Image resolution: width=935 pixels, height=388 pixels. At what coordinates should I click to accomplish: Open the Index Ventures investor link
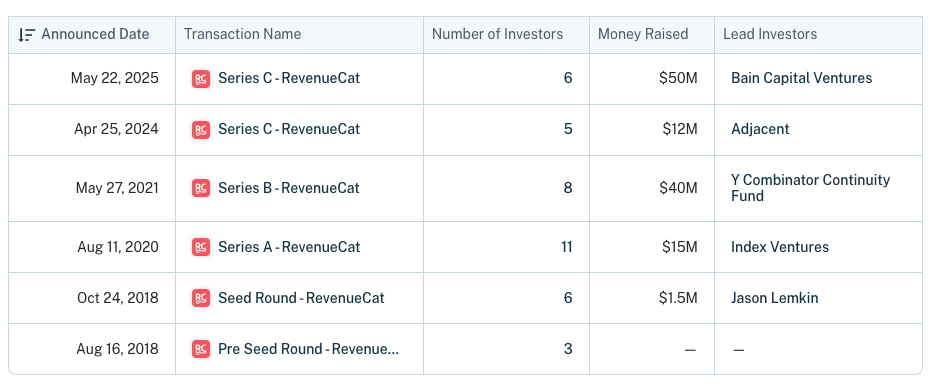click(x=780, y=247)
